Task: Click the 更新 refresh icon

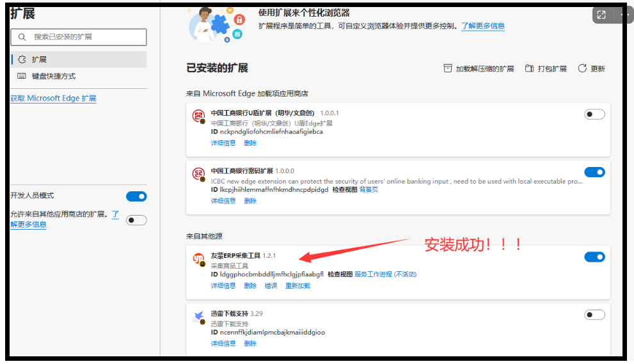Action: coord(582,68)
